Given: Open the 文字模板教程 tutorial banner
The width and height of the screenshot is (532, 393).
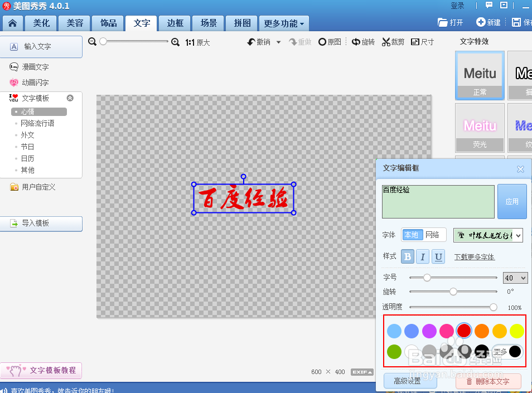Looking at the screenshot, I should (x=41, y=370).
